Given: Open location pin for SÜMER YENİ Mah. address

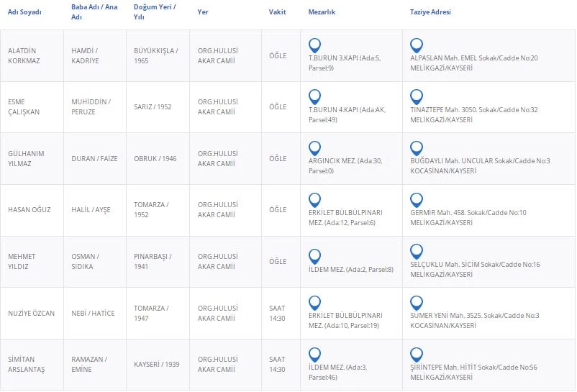Looking at the screenshot, I should [x=416, y=302].
